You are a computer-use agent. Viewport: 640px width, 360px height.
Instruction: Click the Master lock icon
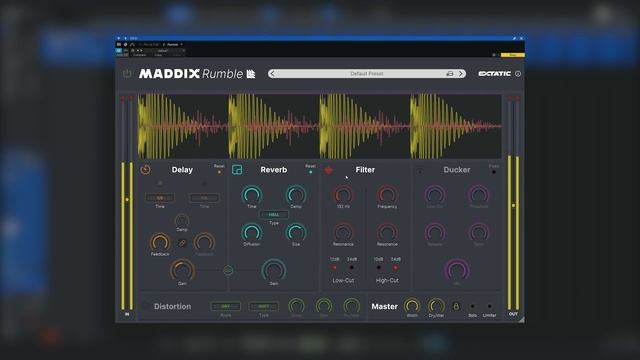[456, 306]
